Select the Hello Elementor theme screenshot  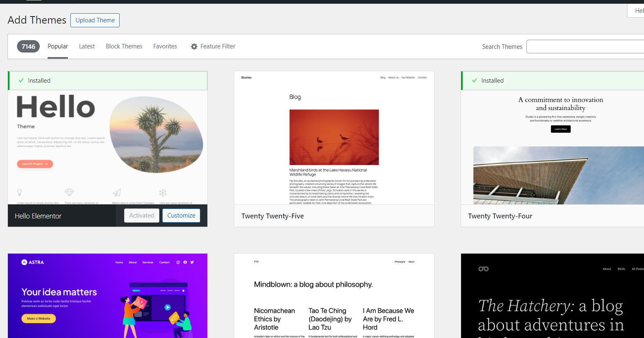[x=108, y=147]
